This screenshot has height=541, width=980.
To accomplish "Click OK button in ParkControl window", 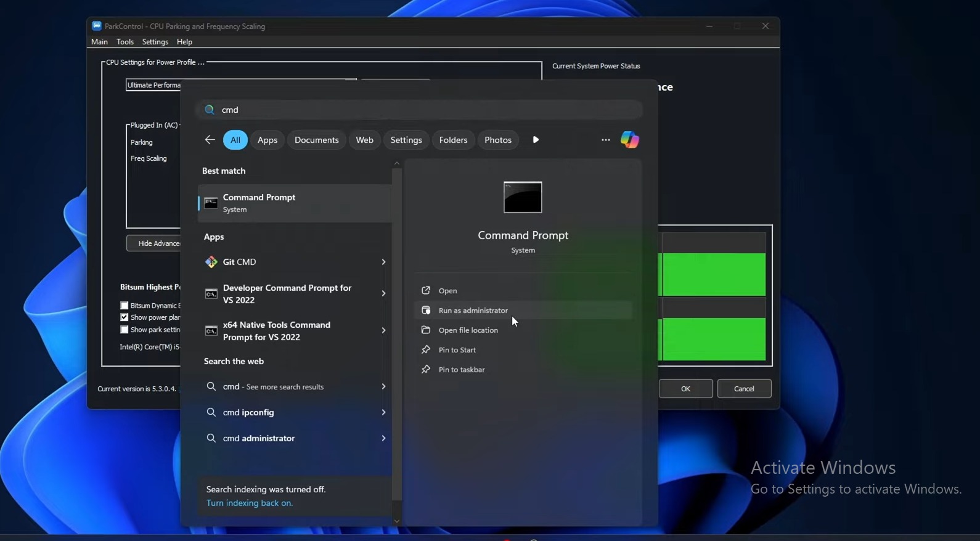I will coord(685,389).
